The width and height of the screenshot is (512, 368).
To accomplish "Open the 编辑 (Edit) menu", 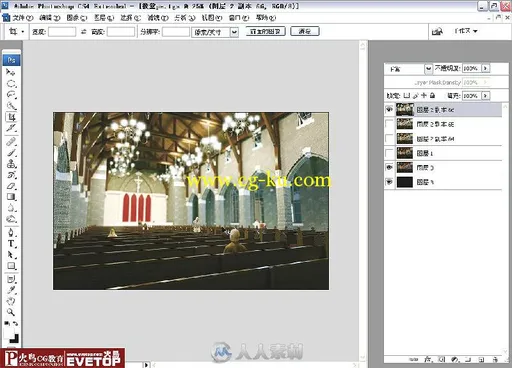I will [50, 18].
